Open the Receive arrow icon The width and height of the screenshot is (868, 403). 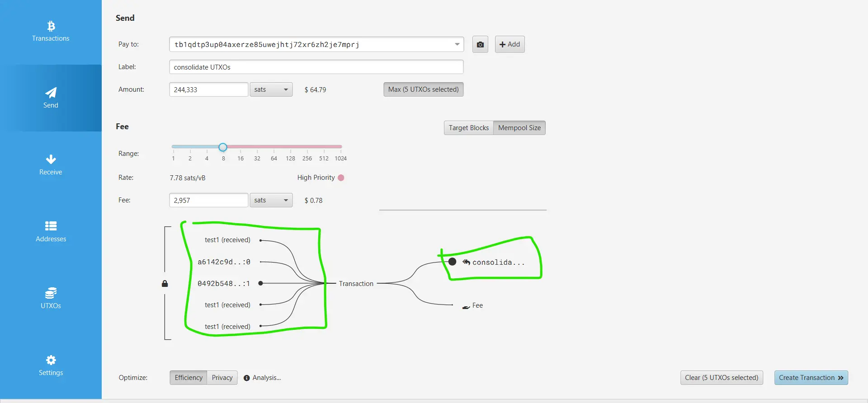coord(51,159)
